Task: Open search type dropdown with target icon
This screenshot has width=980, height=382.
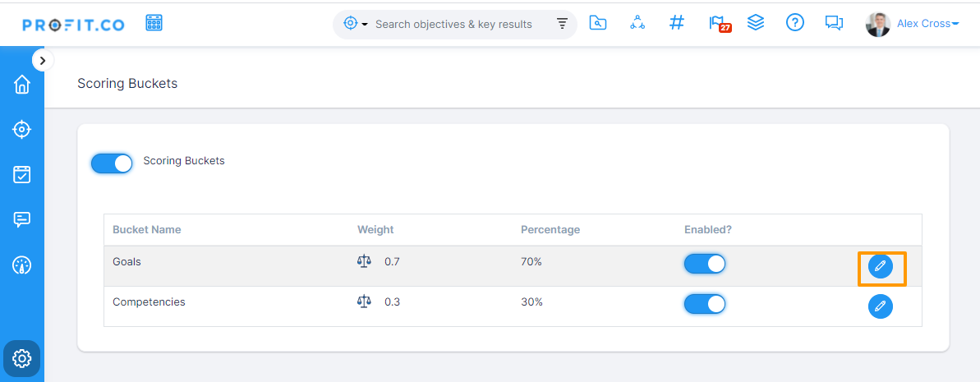Action: click(x=356, y=24)
